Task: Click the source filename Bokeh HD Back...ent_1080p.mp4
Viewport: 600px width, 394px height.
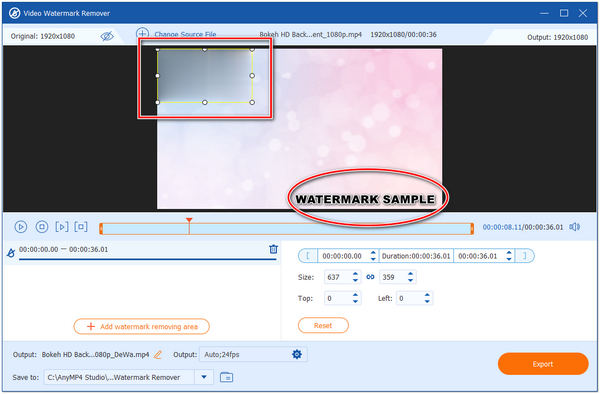Action: coord(310,34)
